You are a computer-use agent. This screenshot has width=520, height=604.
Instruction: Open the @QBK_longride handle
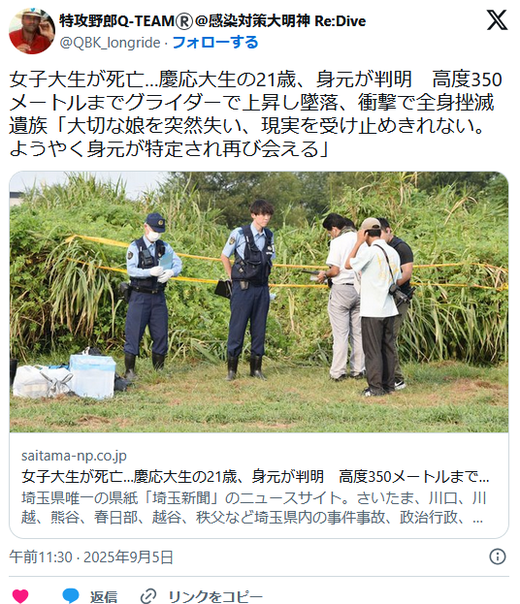110,42
